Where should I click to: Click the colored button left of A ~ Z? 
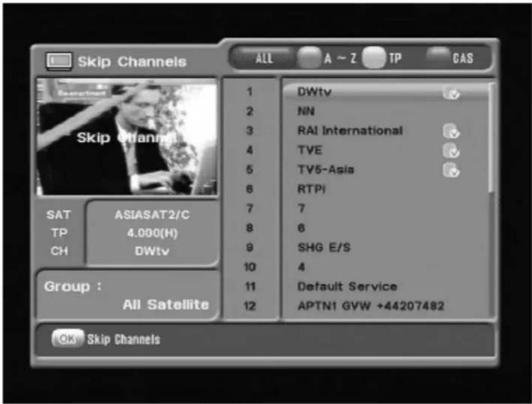point(309,57)
